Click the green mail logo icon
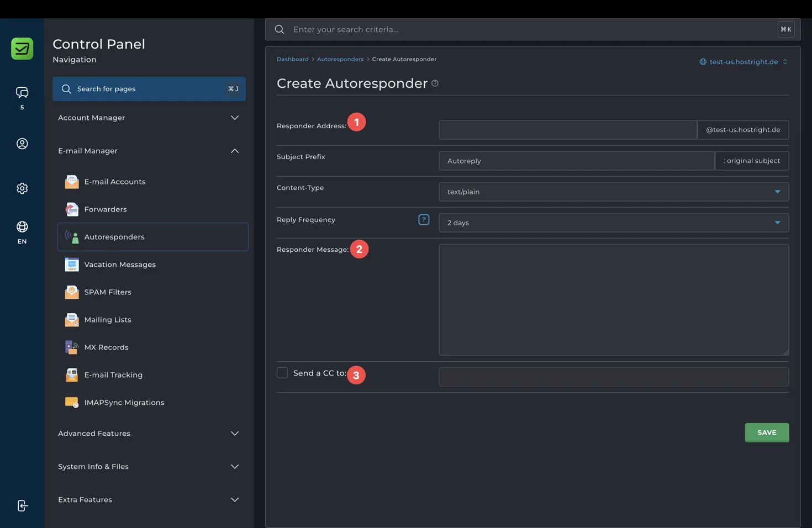The image size is (812, 528). click(22, 49)
